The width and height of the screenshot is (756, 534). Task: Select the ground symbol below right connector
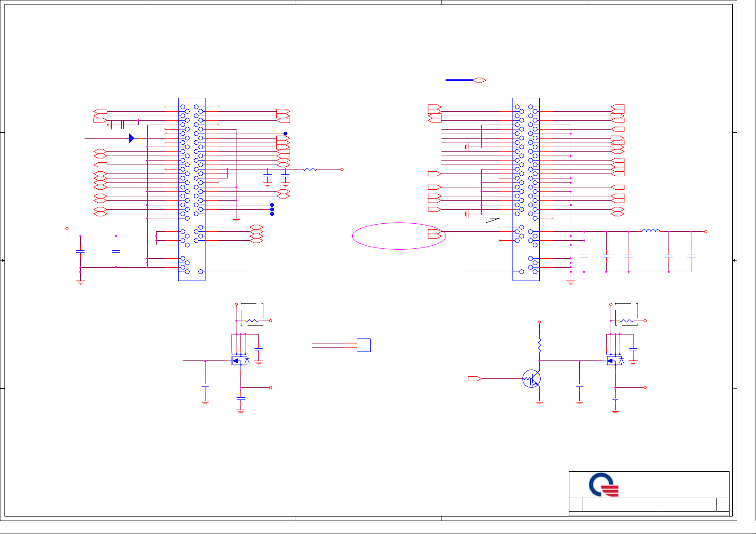pyautogui.click(x=570, y=282)
